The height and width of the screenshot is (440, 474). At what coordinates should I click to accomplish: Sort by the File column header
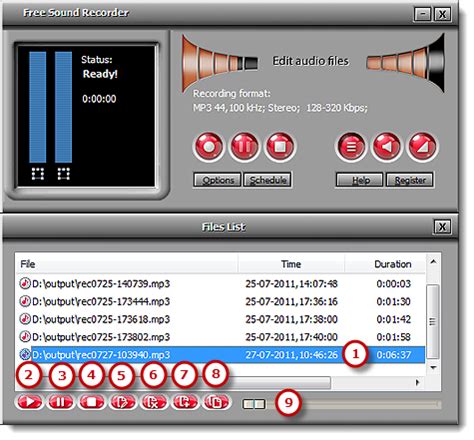127,264
